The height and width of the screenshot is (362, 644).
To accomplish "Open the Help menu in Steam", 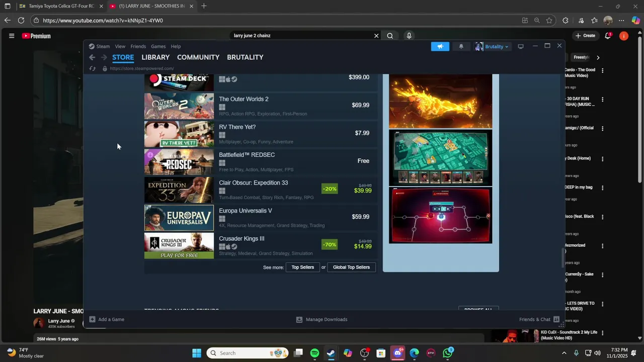I will click(176, 46).
